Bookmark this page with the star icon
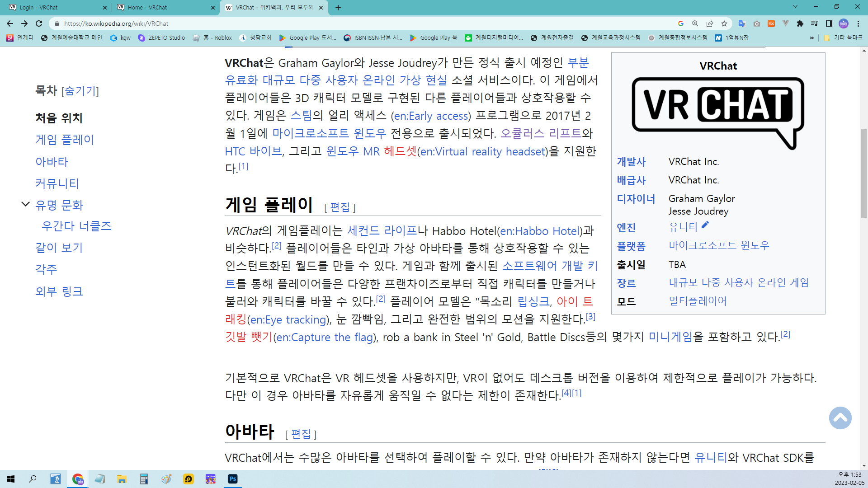The height and width of the screenshot is (488, 868). 724,23
